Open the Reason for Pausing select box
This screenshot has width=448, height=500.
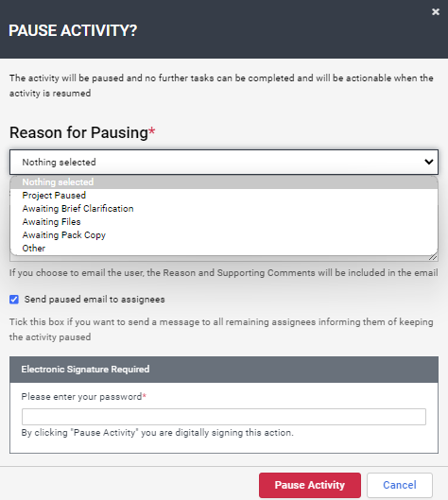pyautogui.click(x=224, y=162)
